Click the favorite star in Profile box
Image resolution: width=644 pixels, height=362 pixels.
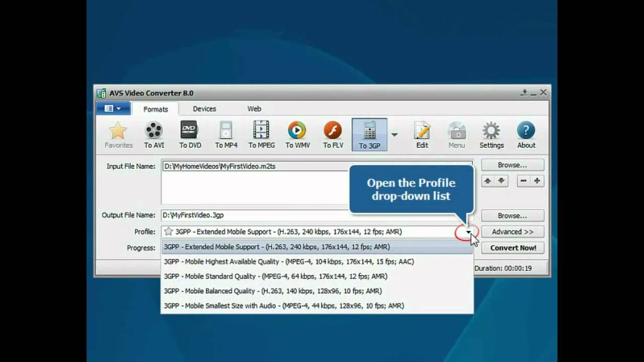coord(169,232)
